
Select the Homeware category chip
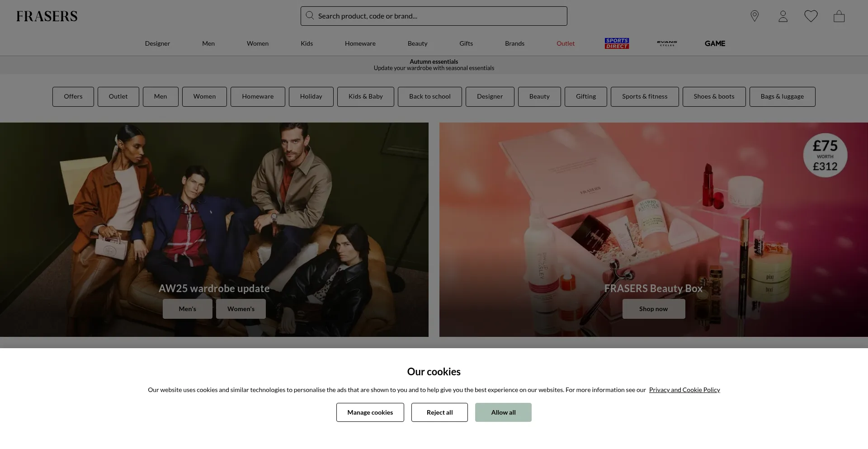[x=258, y=97]
